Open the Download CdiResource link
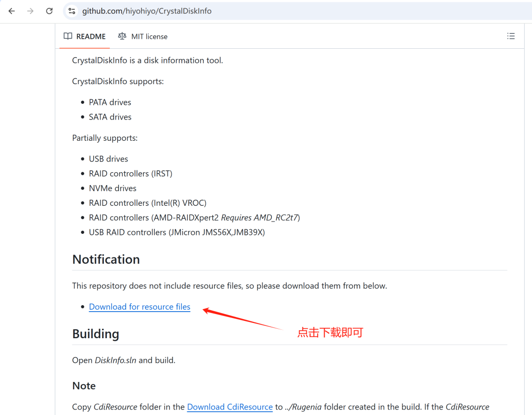 [230, 407]
